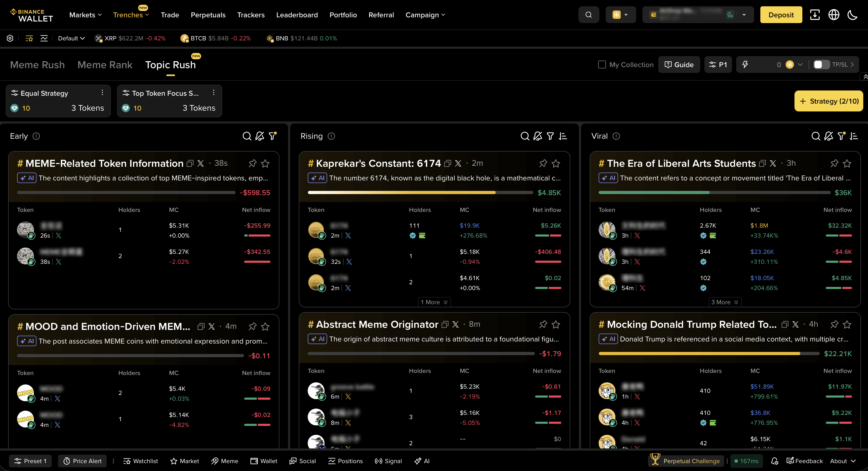This screenshot has width=868, height=471.
Task: Click the mute alerts icon in Early column
Action: coord(259,136)
